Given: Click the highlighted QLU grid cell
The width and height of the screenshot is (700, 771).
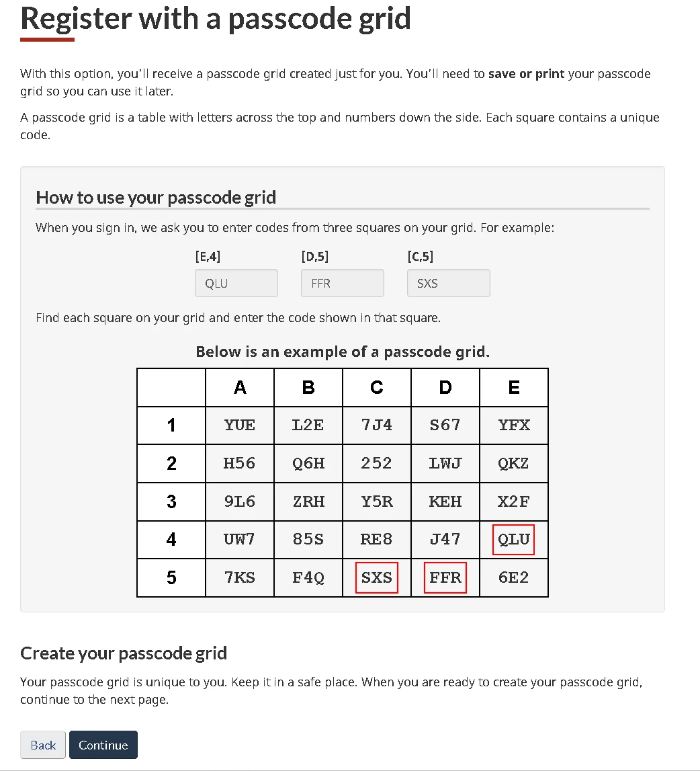Looking at the screenshot, I should click(x=514, y=539).
